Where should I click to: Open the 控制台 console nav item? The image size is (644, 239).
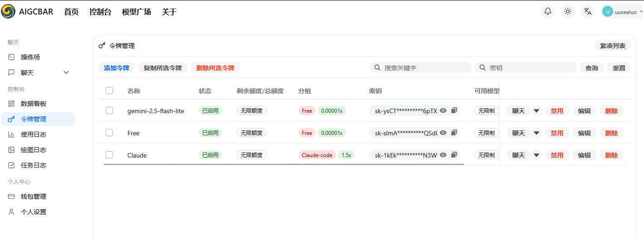100,12
